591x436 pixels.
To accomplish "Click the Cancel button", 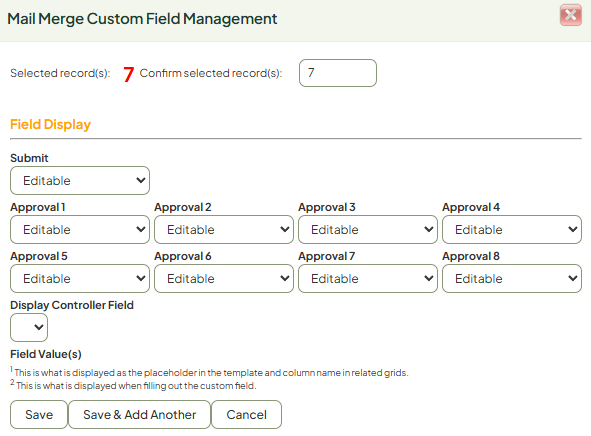I will [x=247, y=415].
